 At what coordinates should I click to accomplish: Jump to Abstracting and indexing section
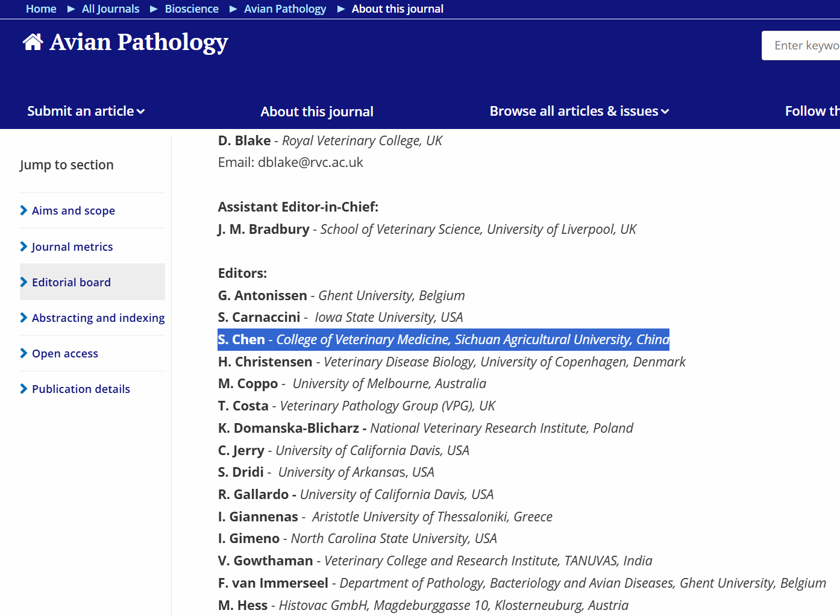click(x=98, y=318)
